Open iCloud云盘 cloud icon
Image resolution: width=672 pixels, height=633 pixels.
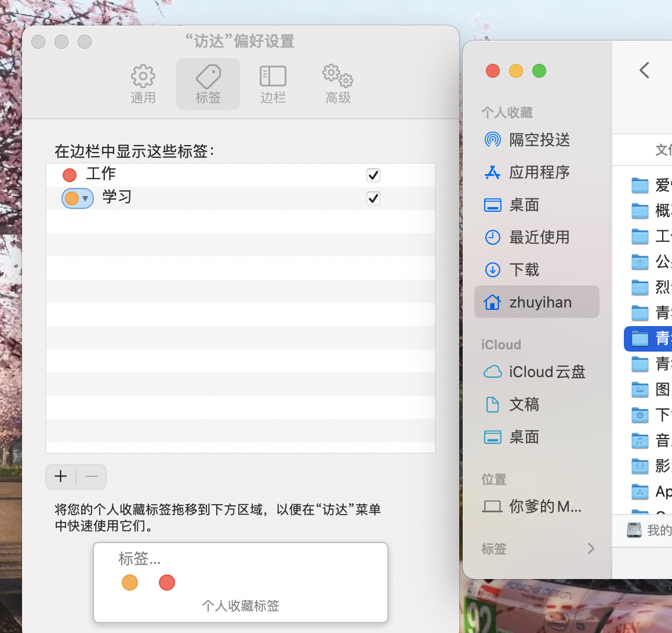(x=492, y=372)
